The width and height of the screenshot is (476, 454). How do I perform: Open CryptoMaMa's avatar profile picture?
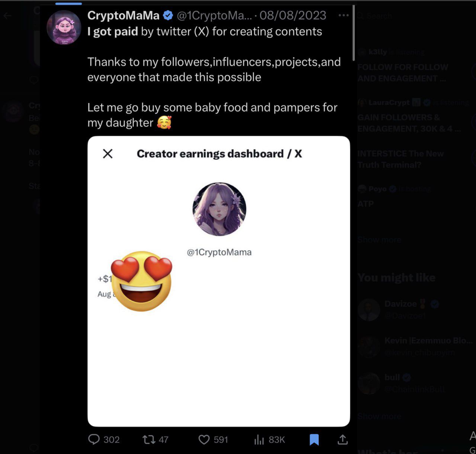[64, 28]
